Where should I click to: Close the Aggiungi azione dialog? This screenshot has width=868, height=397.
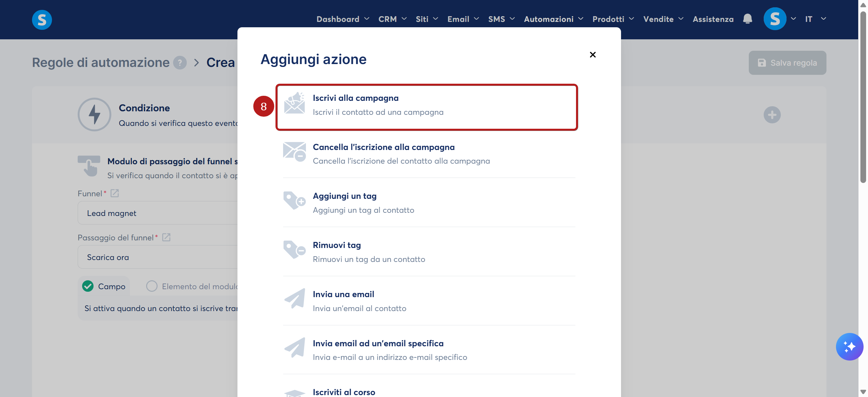(593, 55)
